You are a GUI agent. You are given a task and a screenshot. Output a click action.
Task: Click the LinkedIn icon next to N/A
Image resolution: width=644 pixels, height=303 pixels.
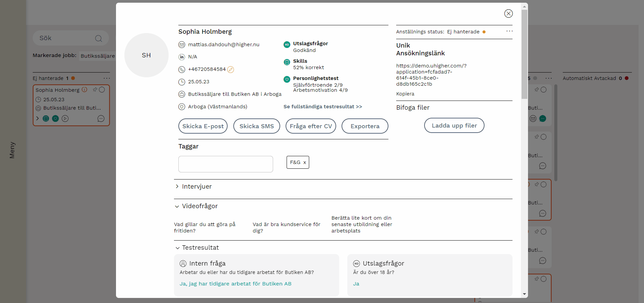click(182, 57)
